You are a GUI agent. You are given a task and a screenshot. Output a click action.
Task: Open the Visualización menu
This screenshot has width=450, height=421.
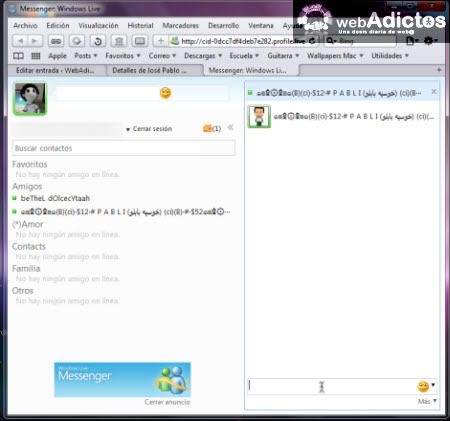[98, 25]
